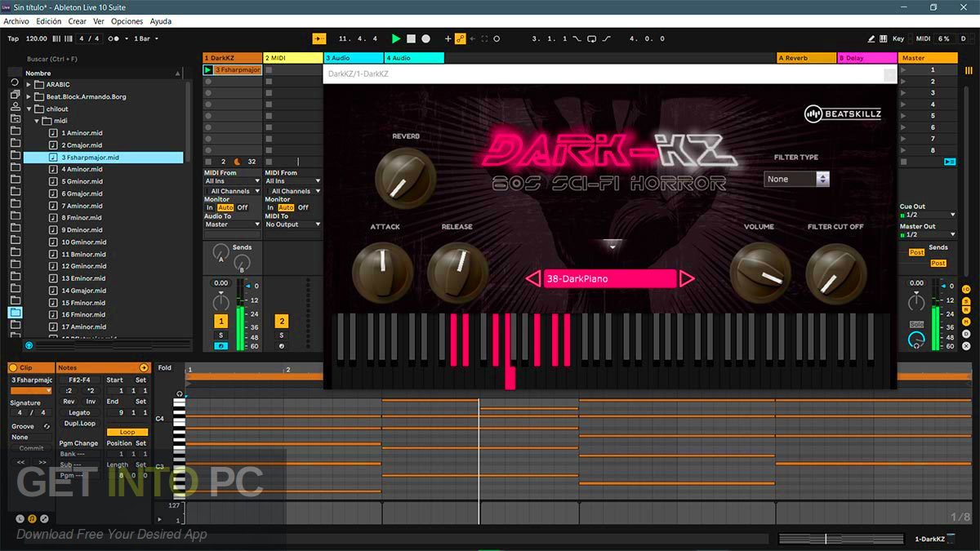The height and width of the screenshot is (551, 980).
Task: Expand the Beat.Block.Armando.Borg folder
Action: pyautogui.click(x=29, y=97)
